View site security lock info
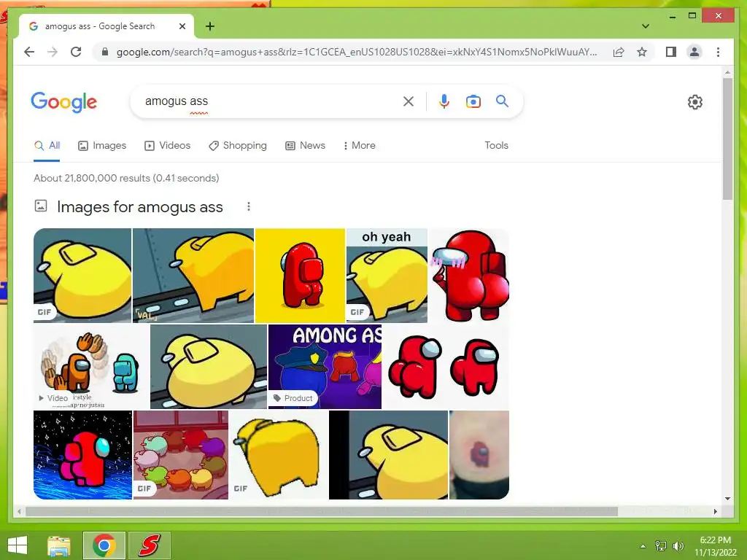This screenshot has width=747, height=560. coord(105,52)
